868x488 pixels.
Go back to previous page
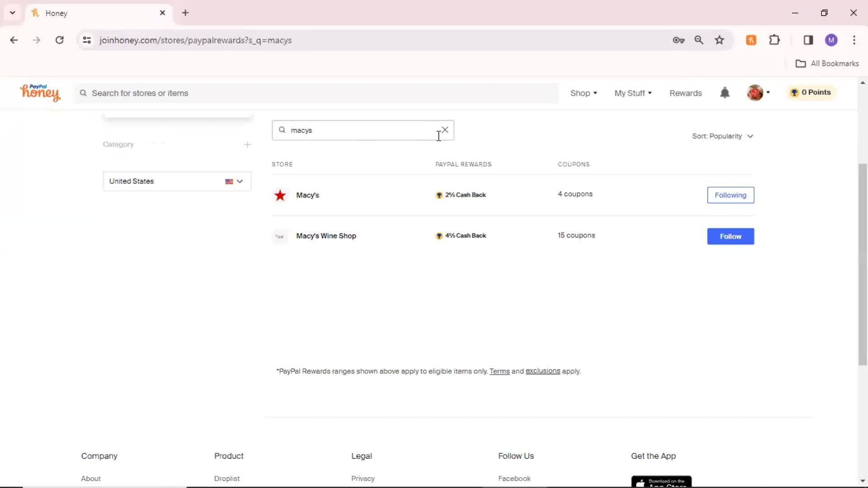pos(14,40)
